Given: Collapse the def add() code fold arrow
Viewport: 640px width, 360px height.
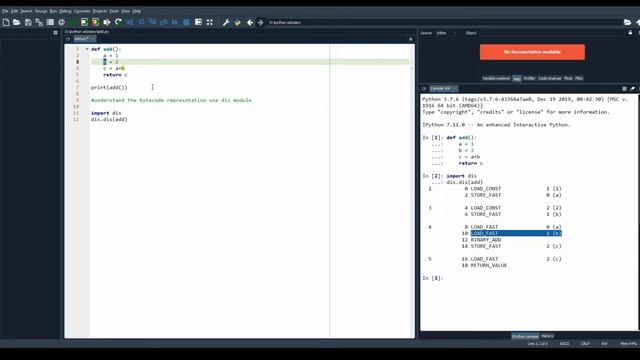Looking at the screenshot, I should (x=87, y=49).
